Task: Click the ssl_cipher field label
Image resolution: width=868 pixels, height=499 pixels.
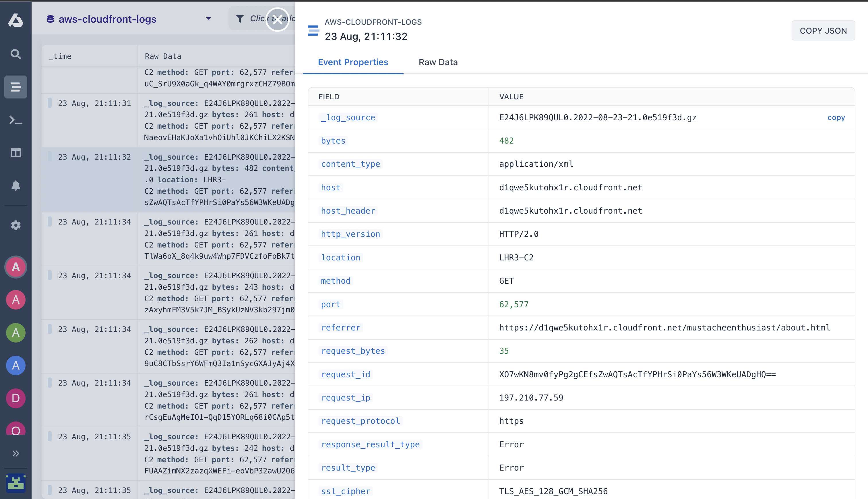Action: tap(346, 492)
